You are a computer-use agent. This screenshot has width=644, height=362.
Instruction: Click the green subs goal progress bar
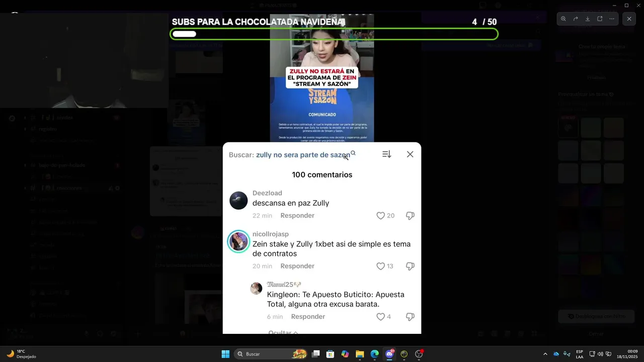(334, 34)
